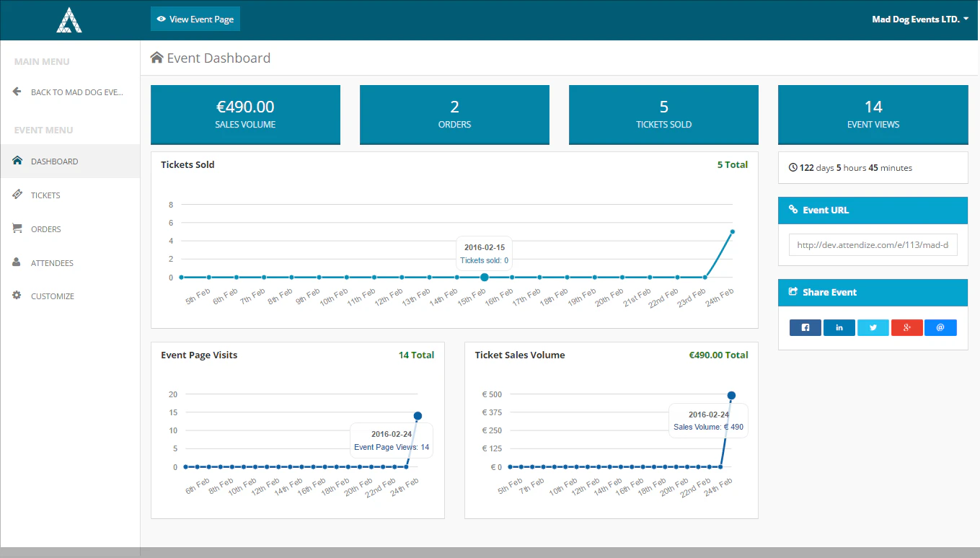Click View Event Page button
Viewport: 980px width, 558px height.
[x=195, y=19]
